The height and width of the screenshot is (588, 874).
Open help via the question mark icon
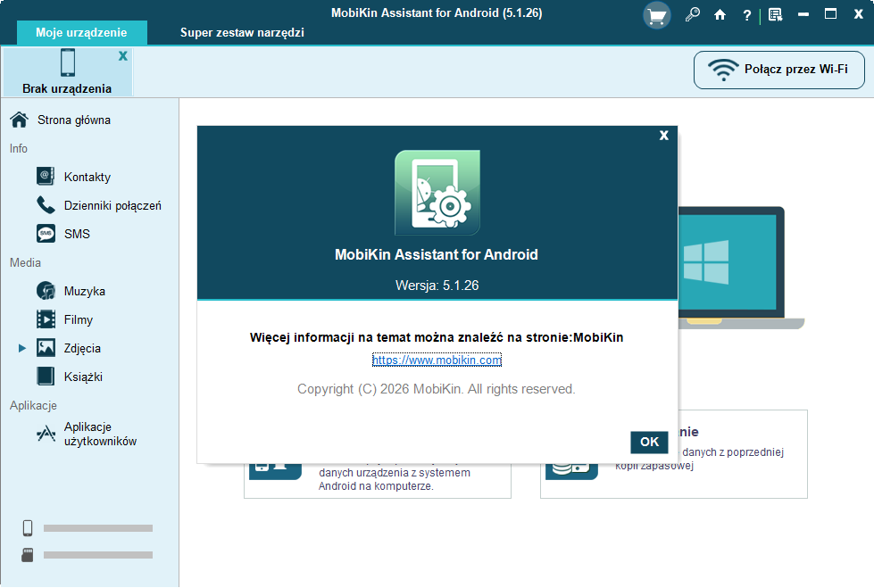pos(747,15)
